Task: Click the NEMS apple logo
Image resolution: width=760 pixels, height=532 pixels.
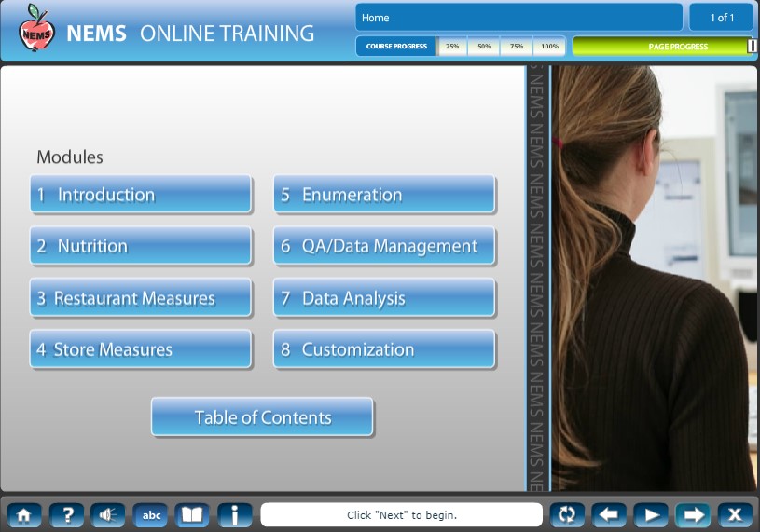Action: coord(35,28)
